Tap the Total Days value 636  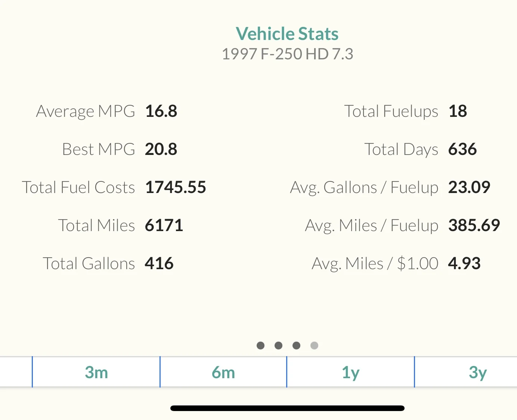click(462, 149)
